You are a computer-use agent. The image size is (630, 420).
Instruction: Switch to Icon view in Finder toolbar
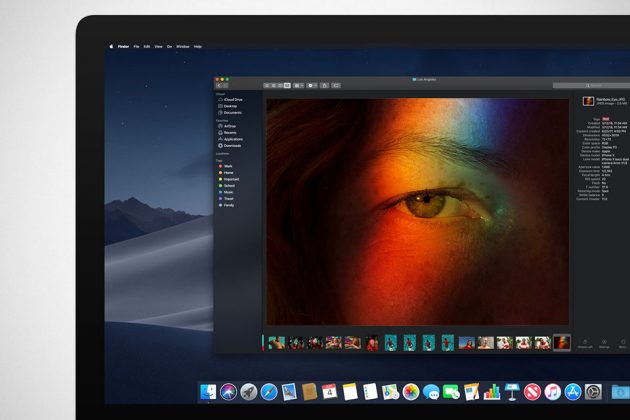(267, 86)
